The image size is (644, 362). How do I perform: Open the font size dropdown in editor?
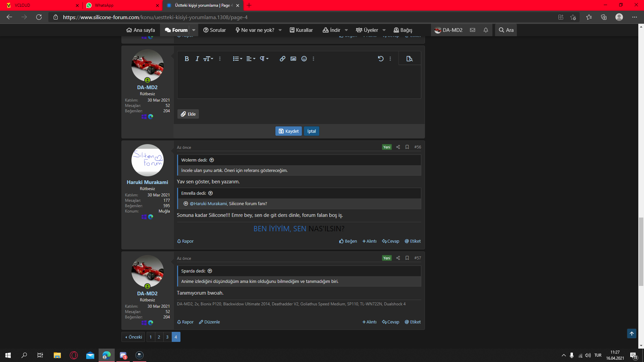tap(208, 59)
